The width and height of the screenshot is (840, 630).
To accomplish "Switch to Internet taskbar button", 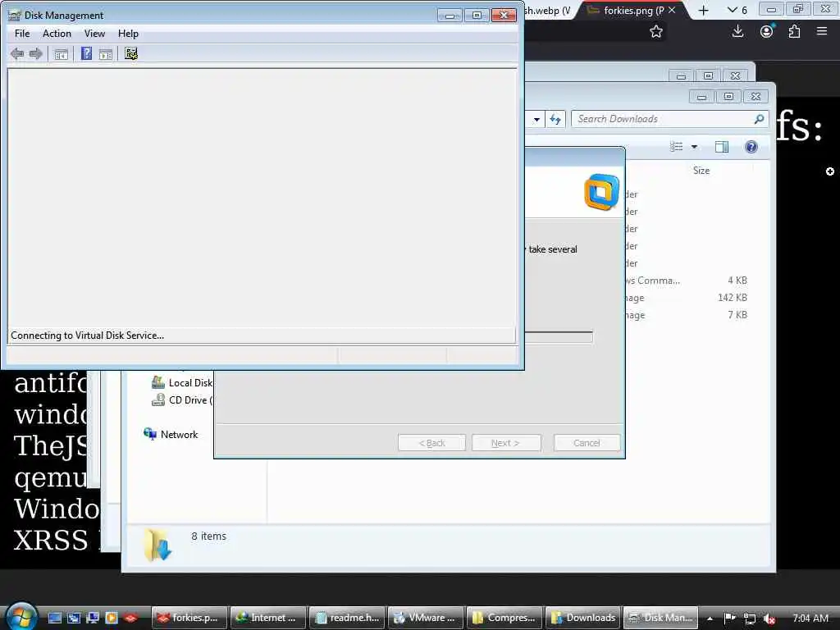I will point(268,618).
